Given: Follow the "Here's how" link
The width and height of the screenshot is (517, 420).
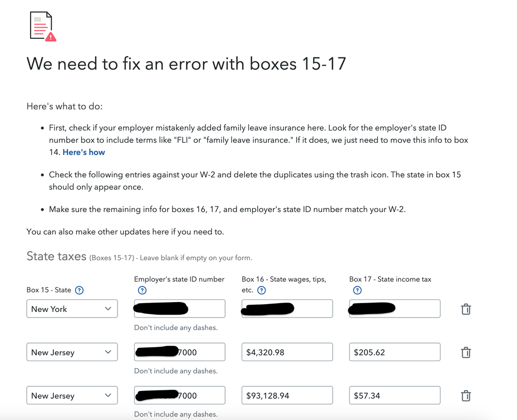Looking at the screenshot, I should pyautogui.click(x=84, y=152).
